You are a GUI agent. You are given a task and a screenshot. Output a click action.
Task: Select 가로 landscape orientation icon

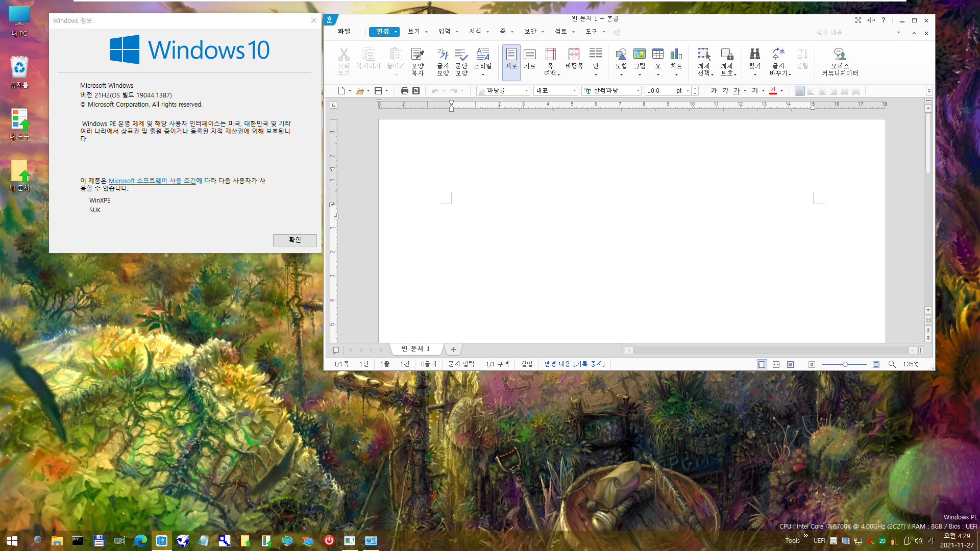[530, 59]
